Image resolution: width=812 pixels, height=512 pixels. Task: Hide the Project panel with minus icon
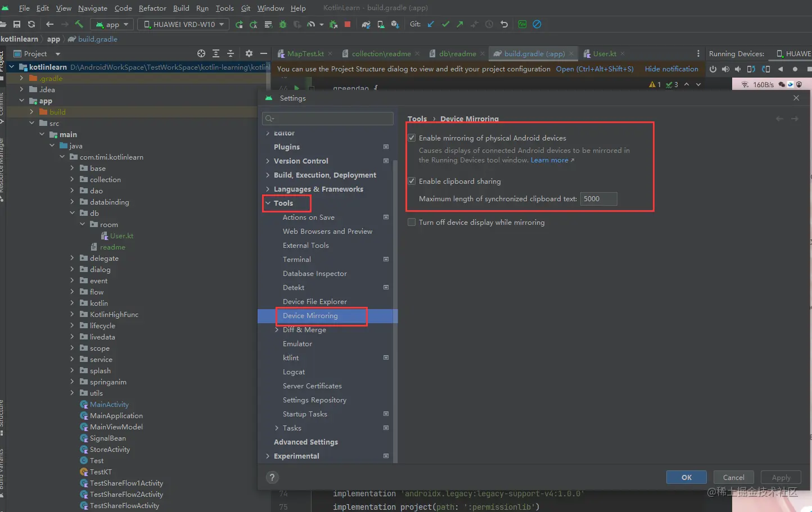tap(264, 53)
